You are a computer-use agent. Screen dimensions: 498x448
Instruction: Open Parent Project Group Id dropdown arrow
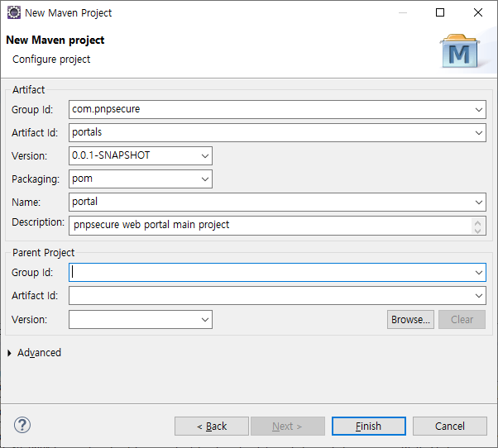479,273
